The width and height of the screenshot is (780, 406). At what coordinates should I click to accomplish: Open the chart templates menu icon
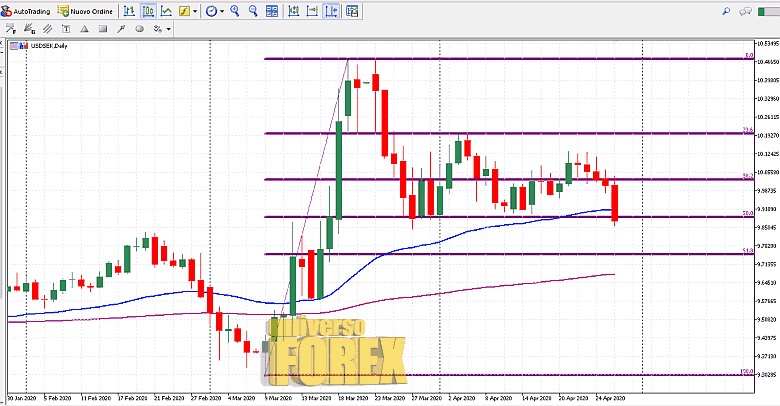tap(352, 11)
